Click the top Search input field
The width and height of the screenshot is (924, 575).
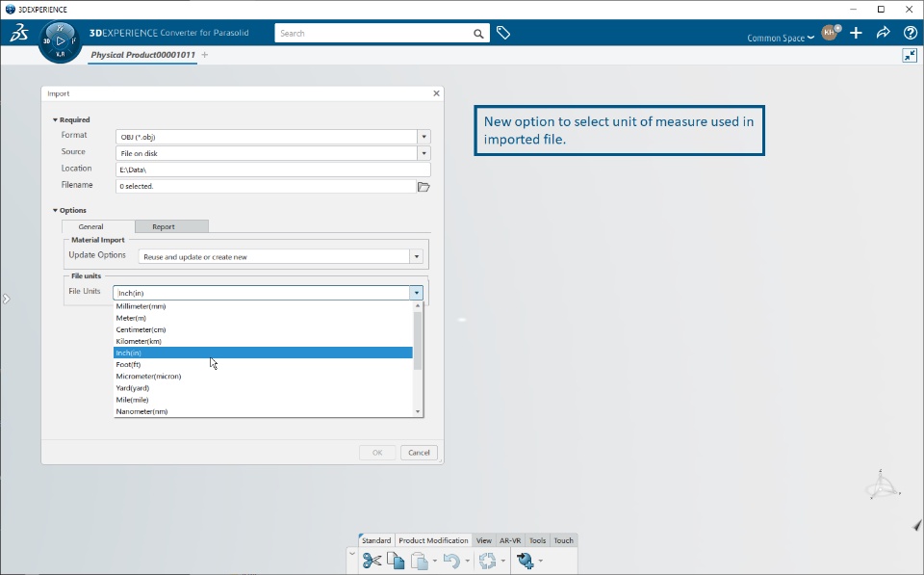373,33
